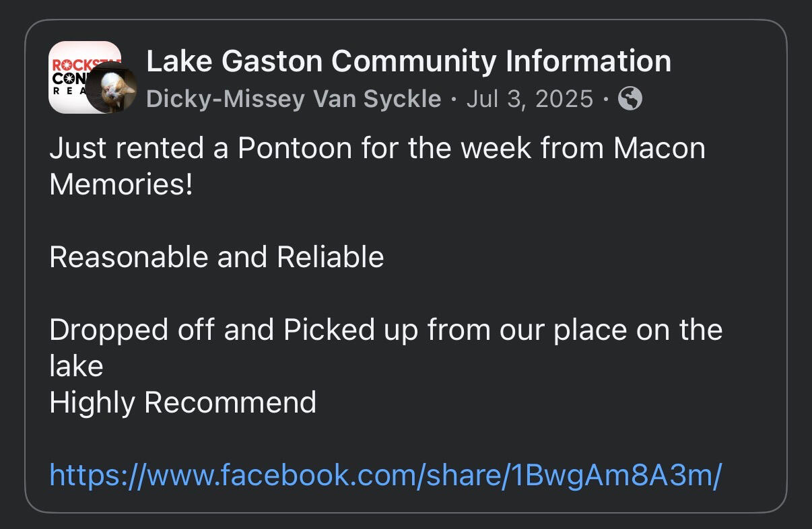Click the "Just rented a Pontoon" line
This screenshot has width=812, height=529.
[377, 148]
